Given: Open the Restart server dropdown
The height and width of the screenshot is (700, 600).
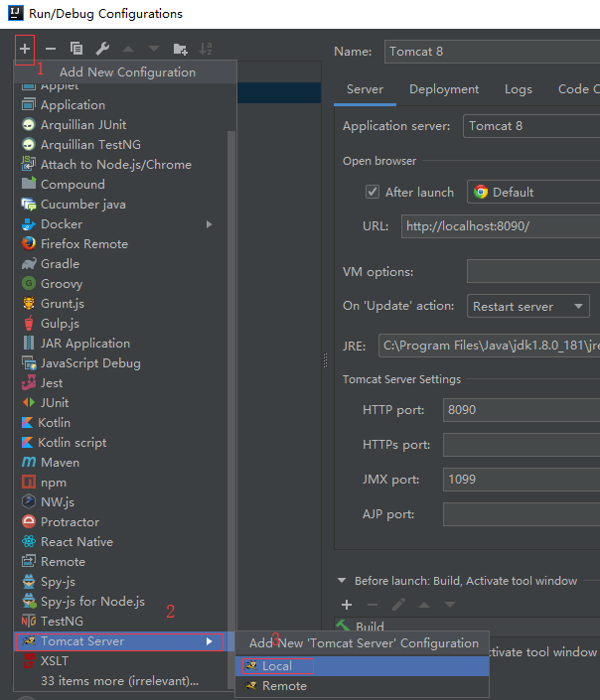Looking at the screenshot, I should (x=528, y=306).
